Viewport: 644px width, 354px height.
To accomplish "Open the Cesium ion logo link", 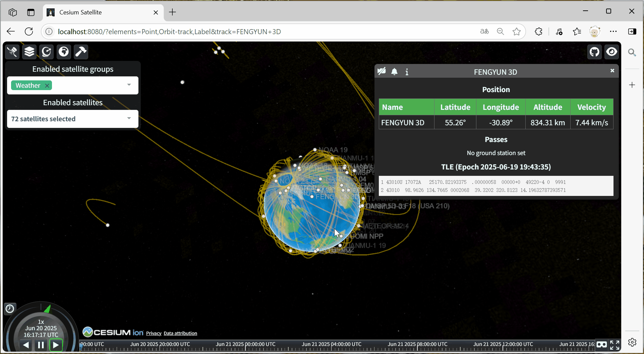I will 113,332.
